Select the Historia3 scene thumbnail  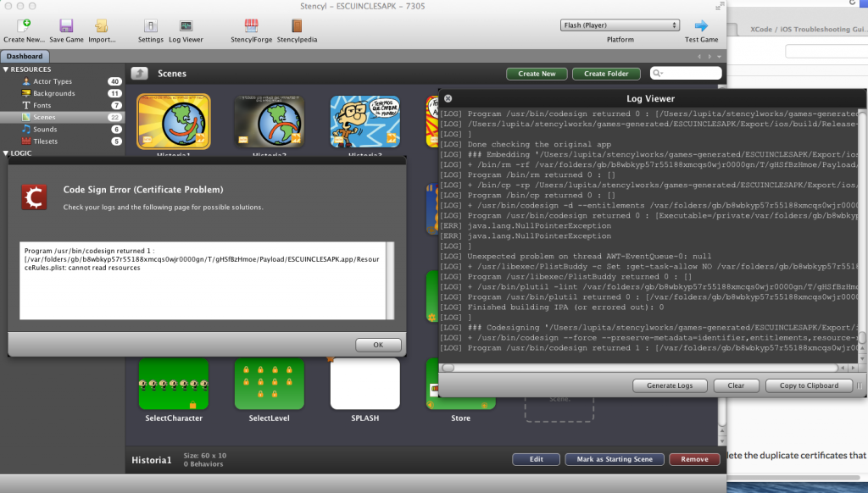tap(364, 122)
